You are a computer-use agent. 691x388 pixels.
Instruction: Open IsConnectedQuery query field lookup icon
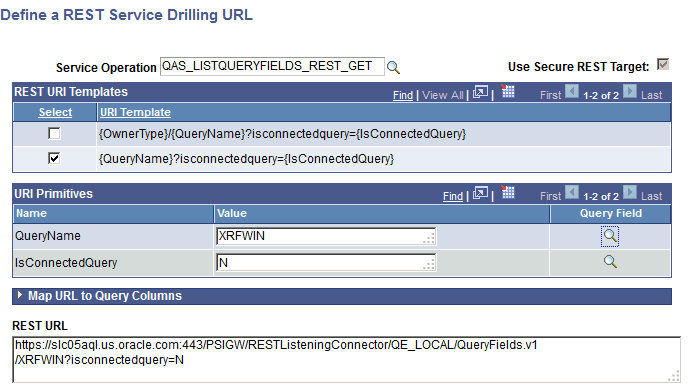(610, 262)
